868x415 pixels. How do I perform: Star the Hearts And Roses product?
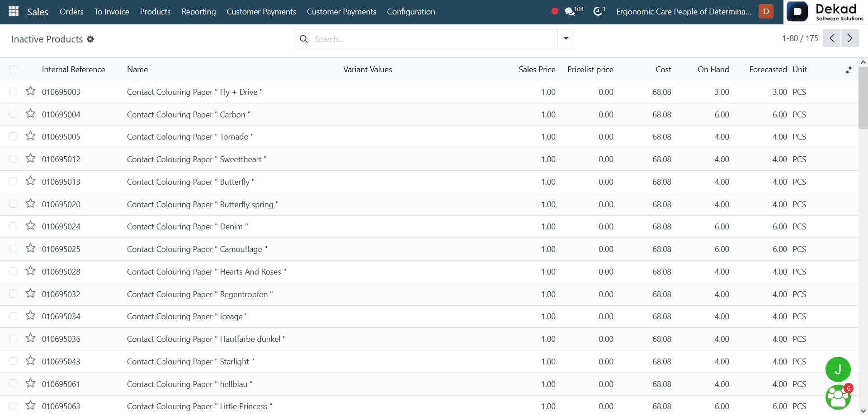pyautogui.click(x=30, y=271)
